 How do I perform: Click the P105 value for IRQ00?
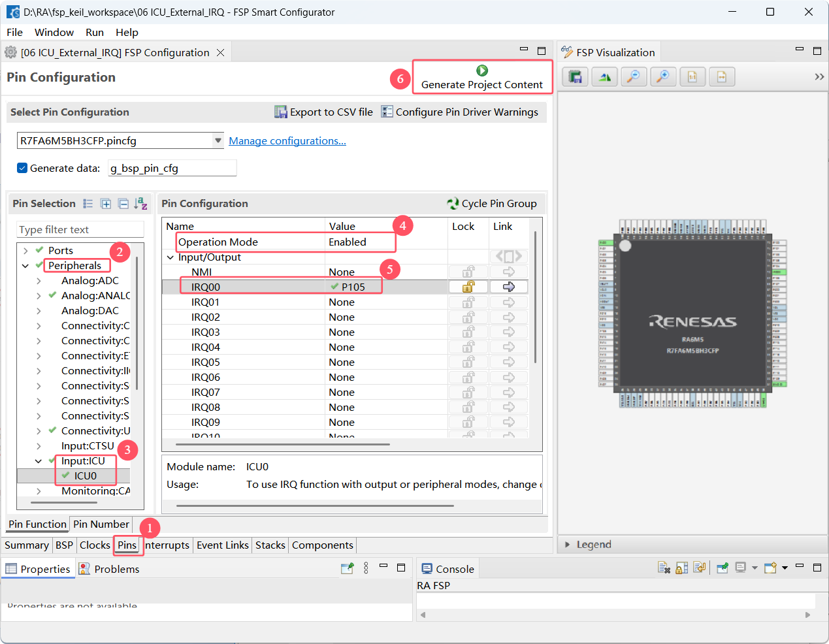[x=353, y=287]
